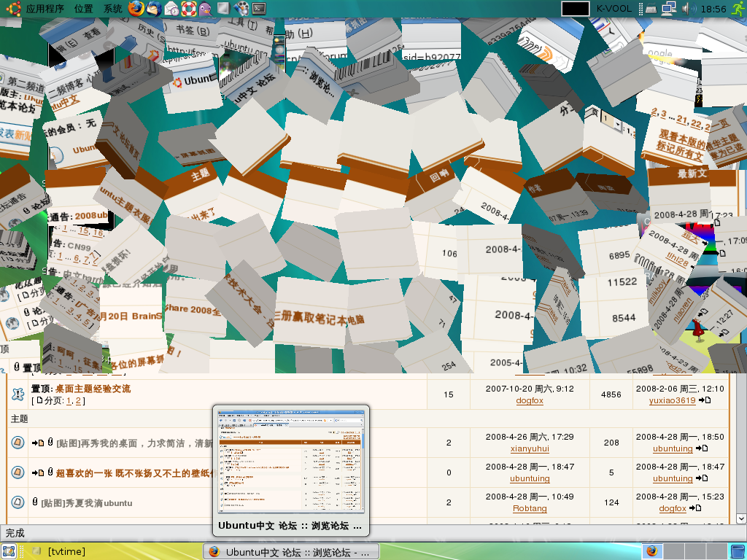Click the K-VOOL user label
747x560 pixels.
pyautogui.click(x=614, y=9)
